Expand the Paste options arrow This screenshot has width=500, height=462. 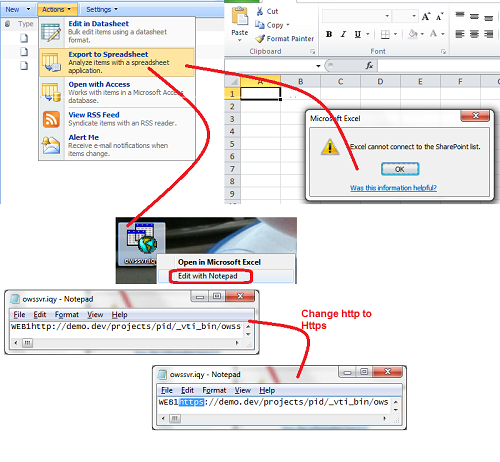[x=240, y=40]
